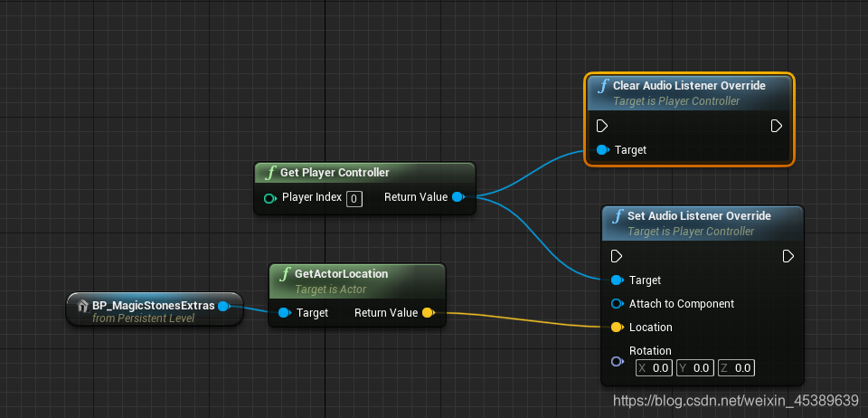Click Rotation Z value field
868x418 pixels.
pos(736,367)
